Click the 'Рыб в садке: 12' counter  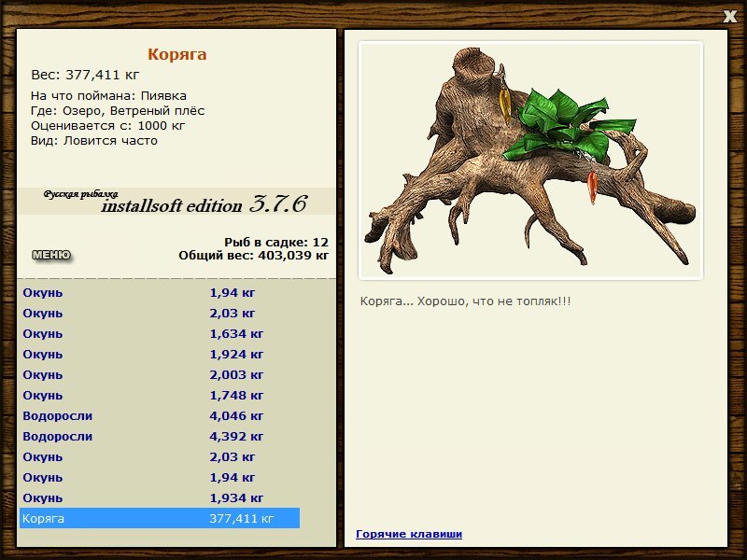click(276, 242)
